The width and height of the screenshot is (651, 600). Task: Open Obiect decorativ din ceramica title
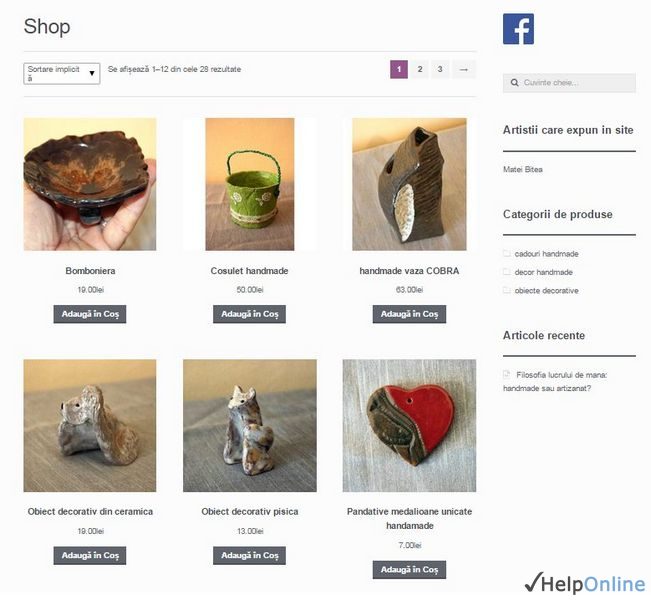pyautogui.click(x=90, y=512)
